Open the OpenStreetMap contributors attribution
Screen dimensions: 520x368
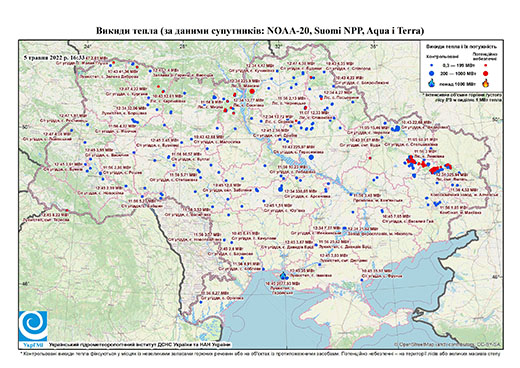click(x=448, y=344)
